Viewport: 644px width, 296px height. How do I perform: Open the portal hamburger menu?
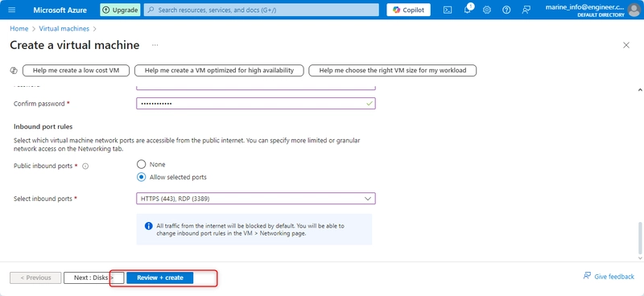(11, 10)
